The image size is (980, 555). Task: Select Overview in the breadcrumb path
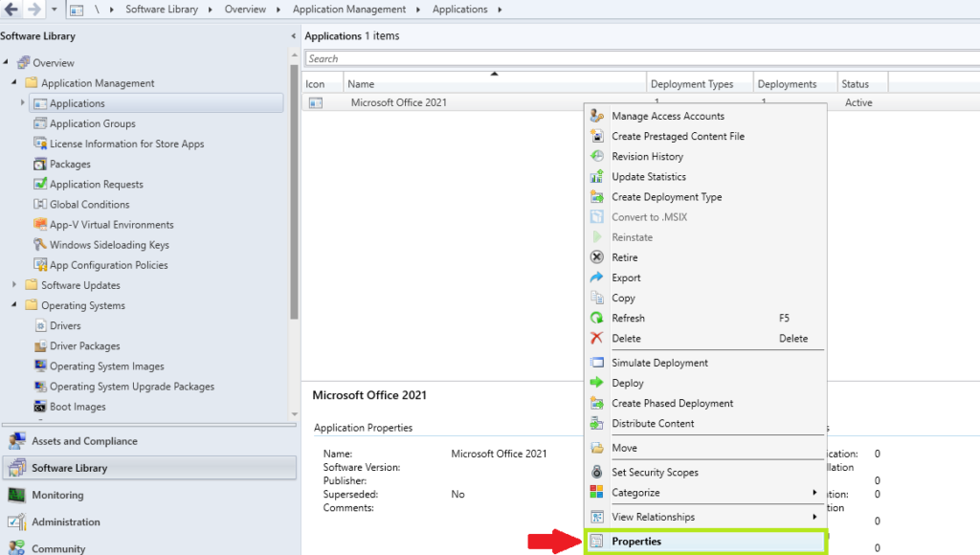245,10
